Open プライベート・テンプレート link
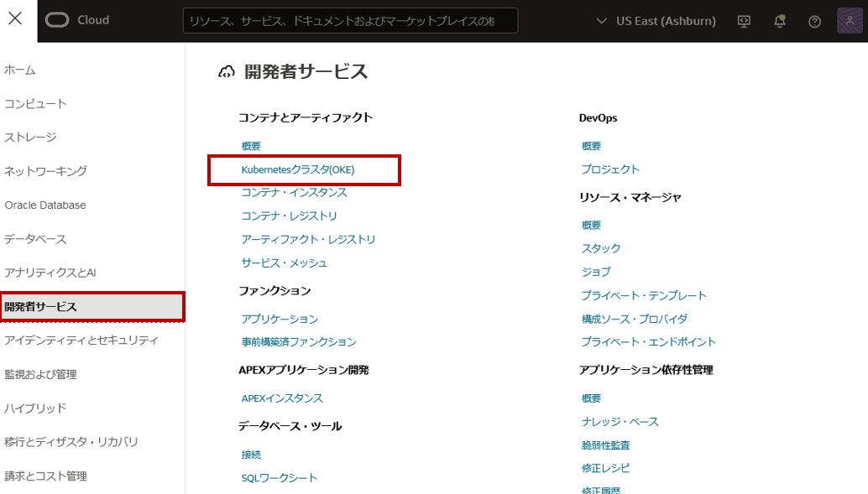868x494 pixels. tap(644, 295)
